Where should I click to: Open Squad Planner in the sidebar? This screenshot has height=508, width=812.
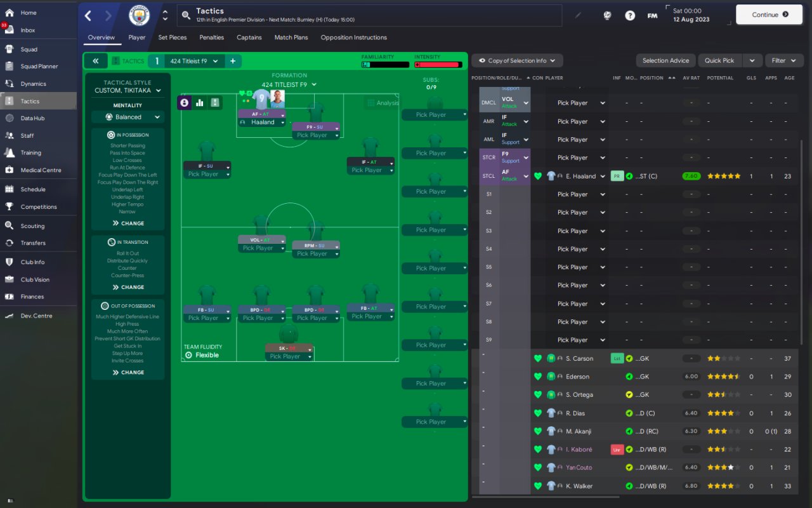tap(38, 66)
